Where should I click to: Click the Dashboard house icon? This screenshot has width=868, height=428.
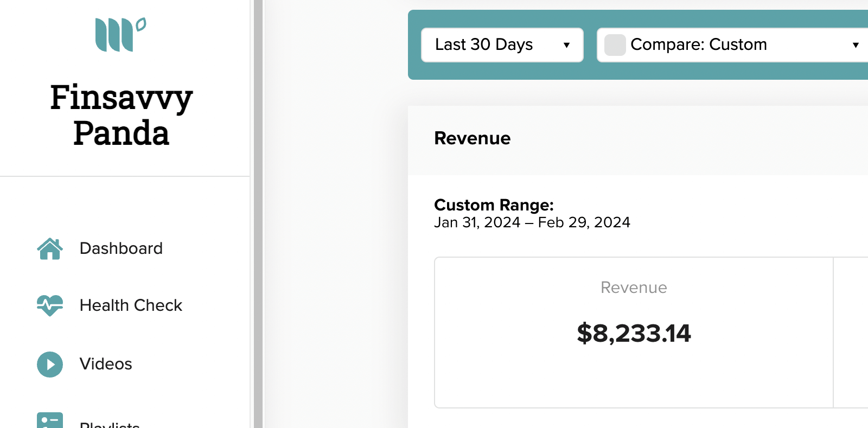click(50, 249)
